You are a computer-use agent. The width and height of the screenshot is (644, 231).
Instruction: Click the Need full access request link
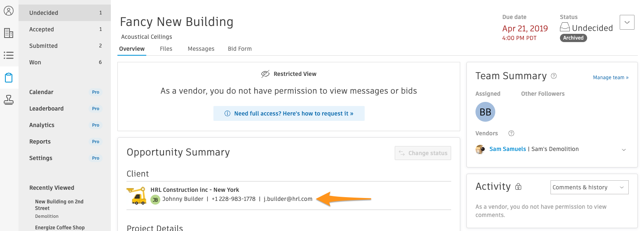[289, 113]
